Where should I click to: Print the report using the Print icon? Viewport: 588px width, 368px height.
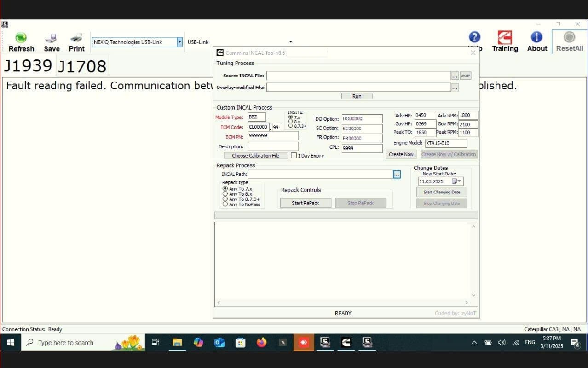[x=76, y=38]
